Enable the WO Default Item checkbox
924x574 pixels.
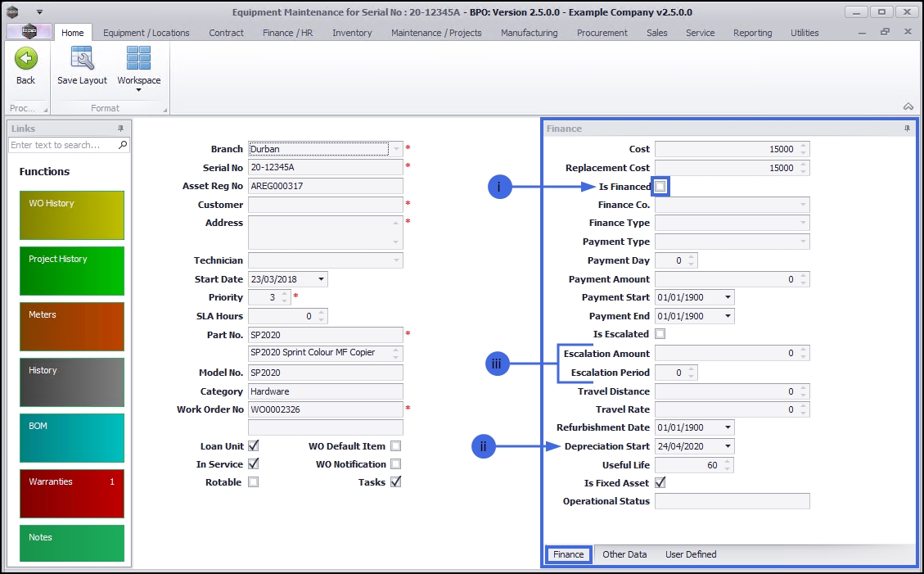click(396, 446)
